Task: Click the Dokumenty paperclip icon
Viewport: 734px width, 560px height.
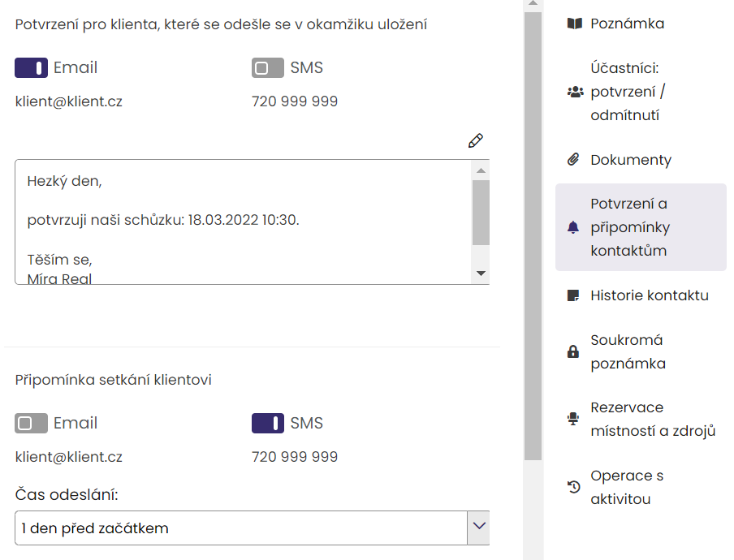Action: (574, 159)
